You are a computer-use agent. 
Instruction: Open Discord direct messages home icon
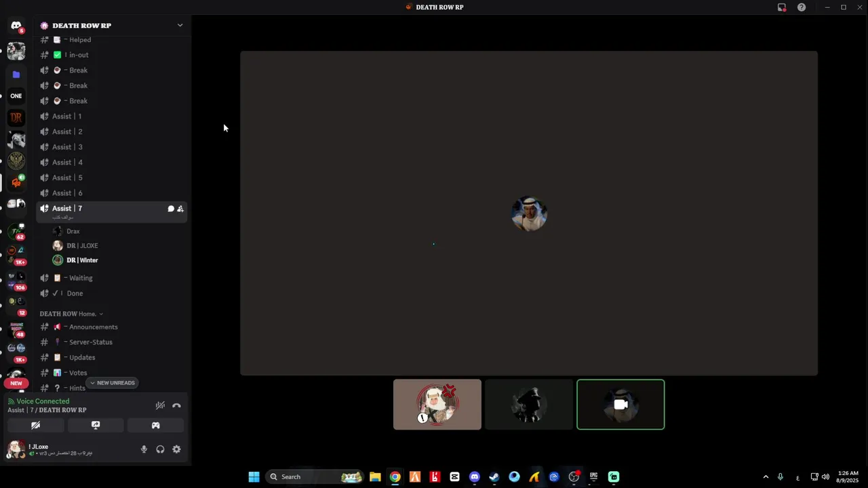16,25
